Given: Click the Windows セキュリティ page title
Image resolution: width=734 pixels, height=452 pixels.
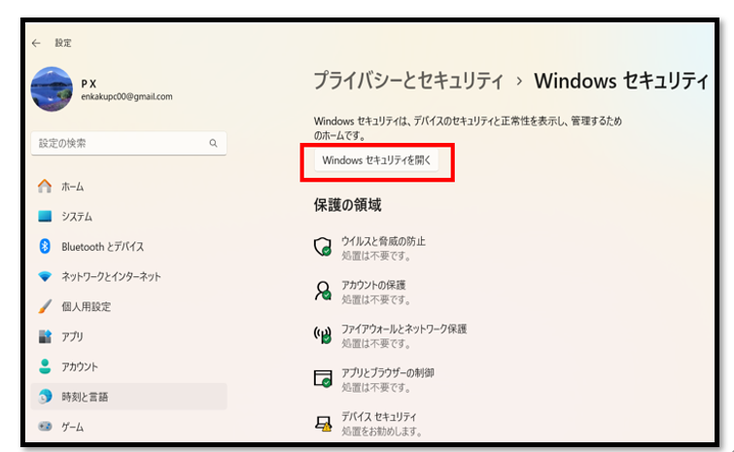Looking at the screenshot, I should [x=621, y=81].
